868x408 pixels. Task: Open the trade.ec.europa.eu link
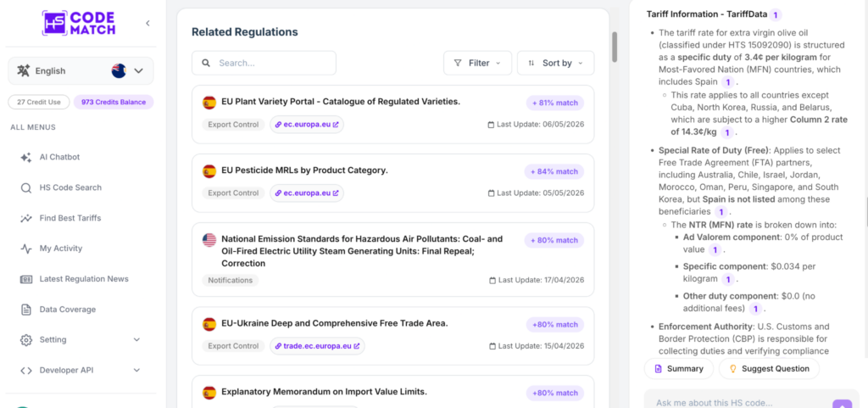point(317,346)
